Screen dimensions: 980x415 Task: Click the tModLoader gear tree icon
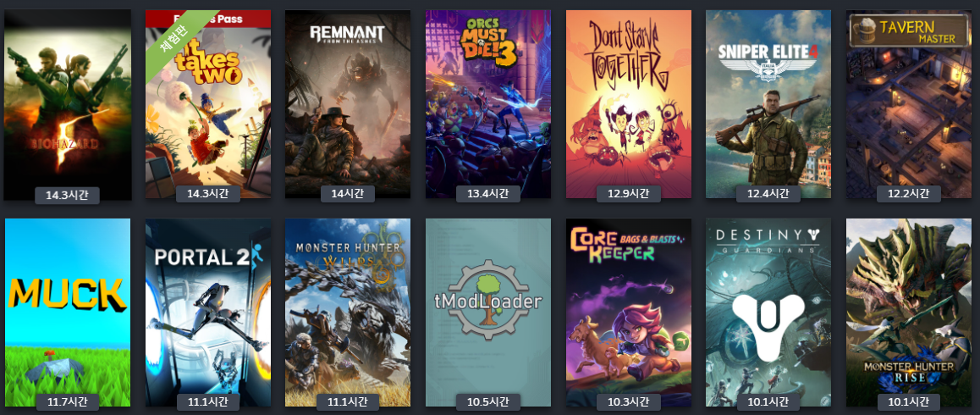pos(488,300)
